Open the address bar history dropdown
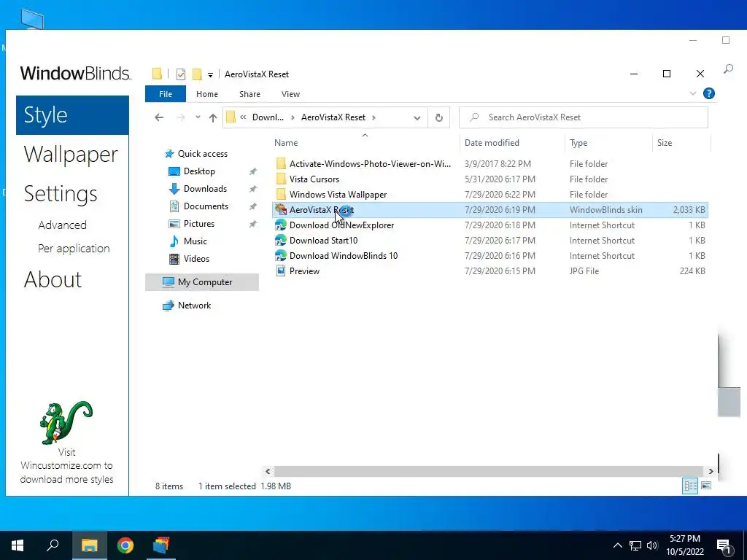 pyautogui.click(x=417, y=117)
